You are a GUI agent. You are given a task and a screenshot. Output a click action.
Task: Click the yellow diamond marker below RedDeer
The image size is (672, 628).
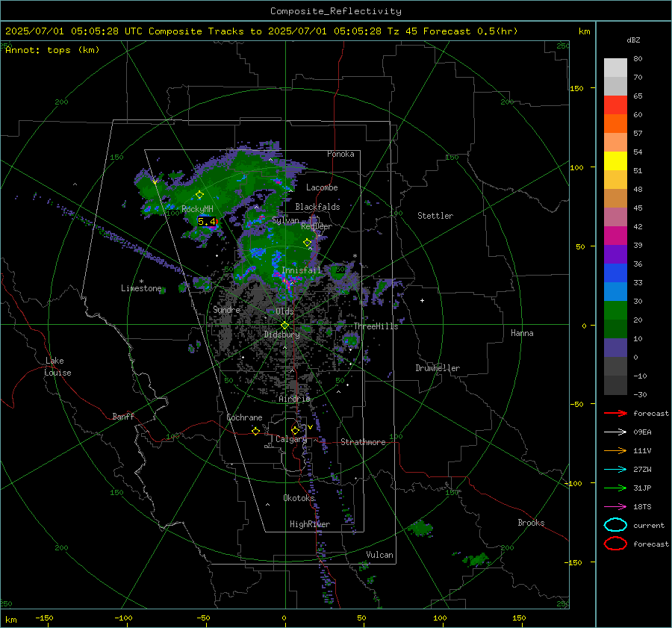click(307, 243)
